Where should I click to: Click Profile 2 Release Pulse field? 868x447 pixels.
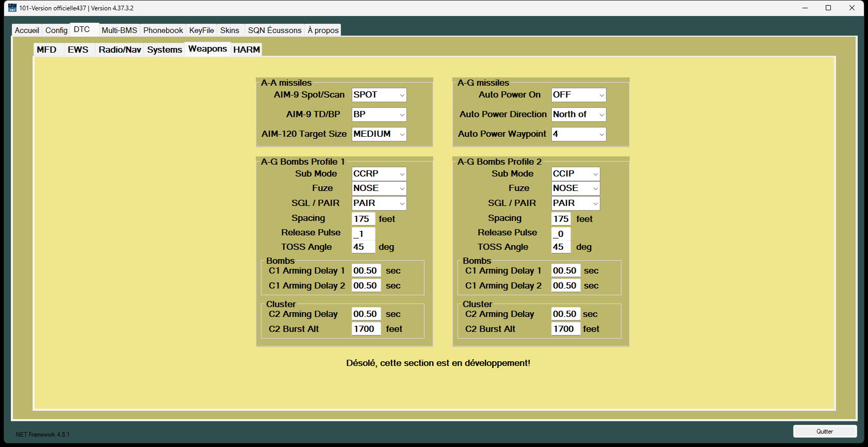(561, 234)
